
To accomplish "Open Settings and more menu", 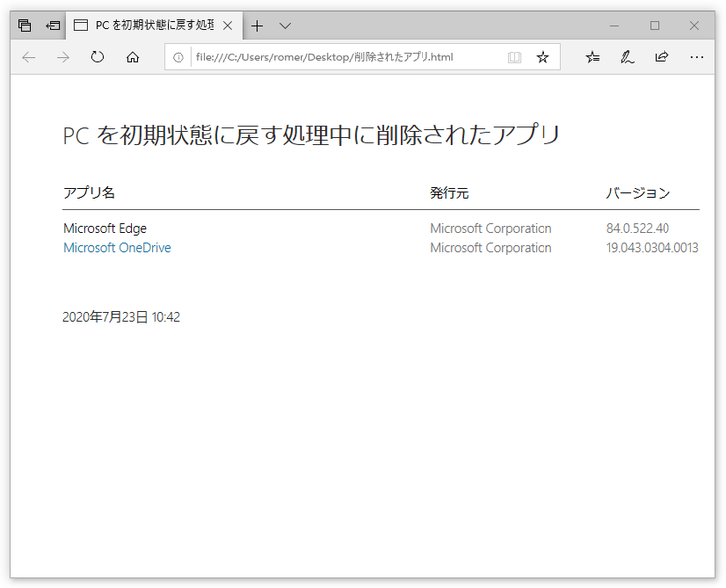I will (697, 57).
